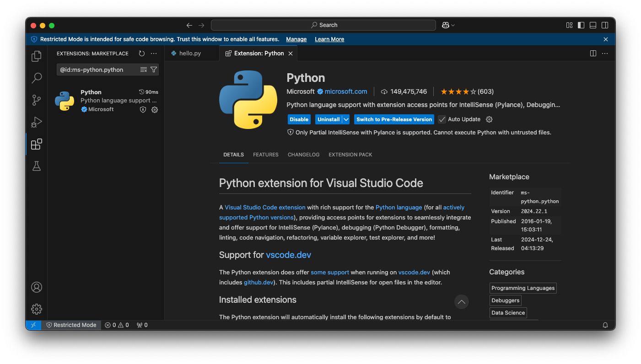Close the Restricted Mode banner
Viewport: 641px width, 364px height.
[x=606, y=39]
